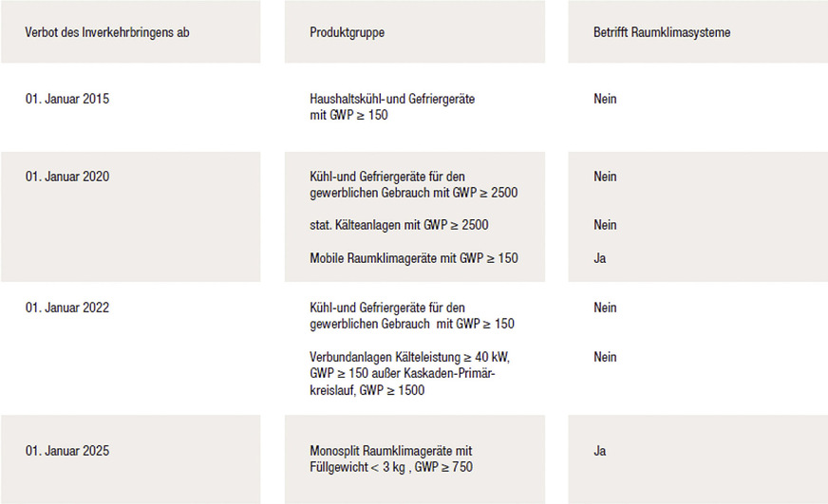Click "Nein" in the first 2020 row

pyautogui.click(x=605, y=177)
